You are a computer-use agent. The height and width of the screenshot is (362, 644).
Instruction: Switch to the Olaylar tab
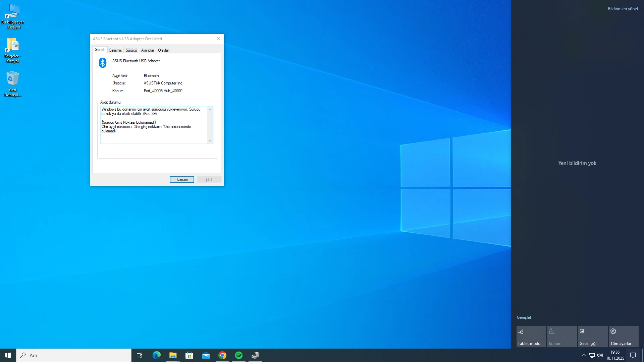163,50
